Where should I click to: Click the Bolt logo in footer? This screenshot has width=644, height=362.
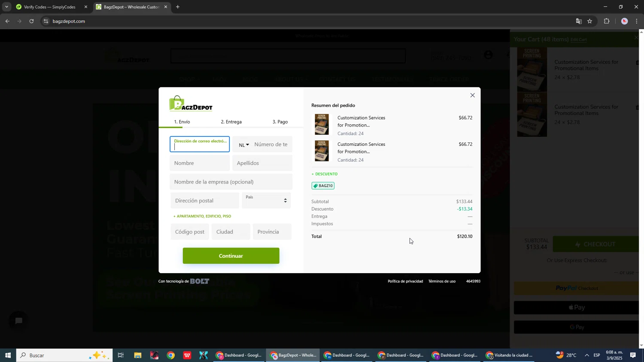200,281
